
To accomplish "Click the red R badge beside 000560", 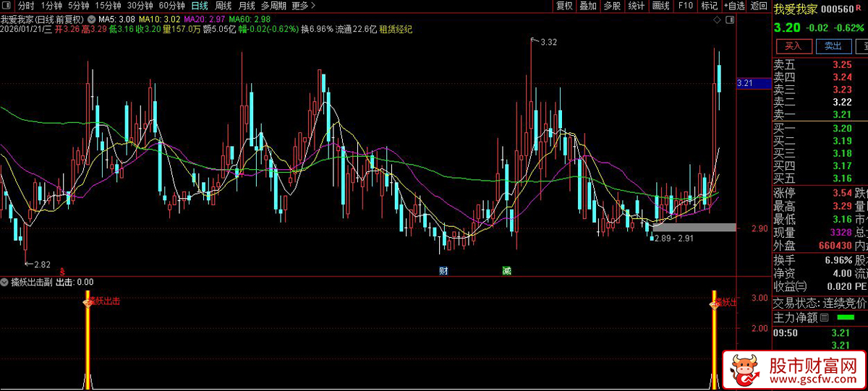I will click(x=859, y=8).
